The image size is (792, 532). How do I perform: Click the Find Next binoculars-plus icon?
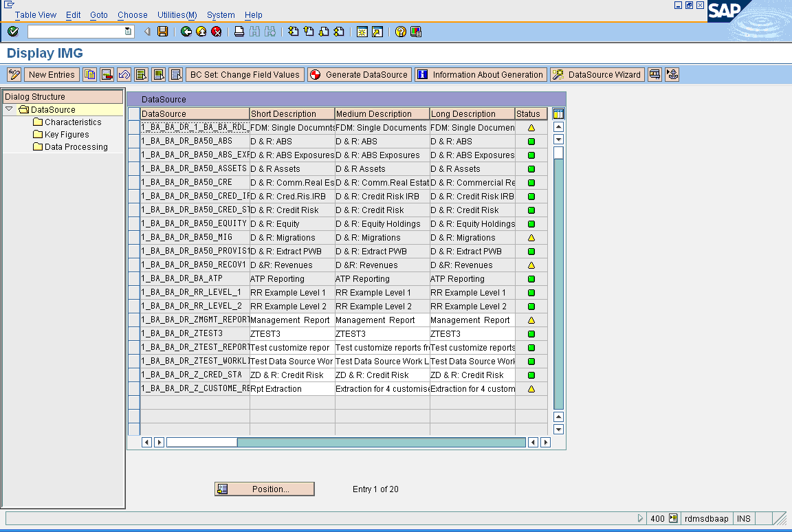[x=270, y=32]
